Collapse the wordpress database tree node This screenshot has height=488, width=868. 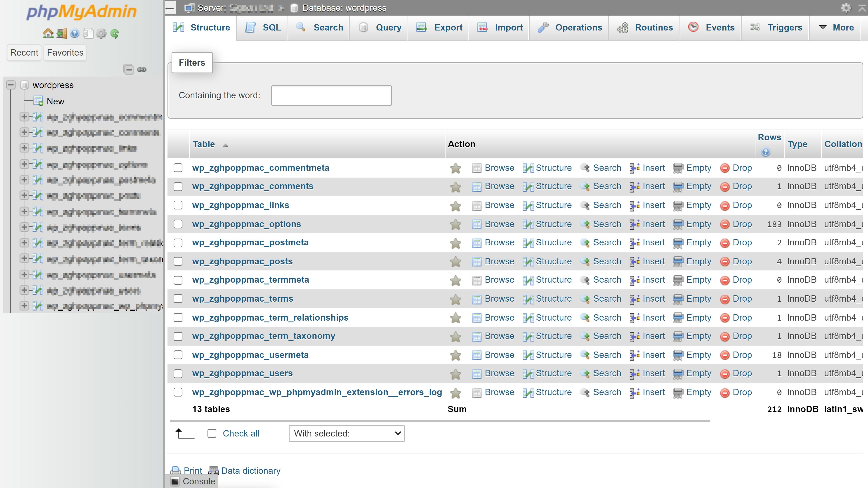pos(10,84)
